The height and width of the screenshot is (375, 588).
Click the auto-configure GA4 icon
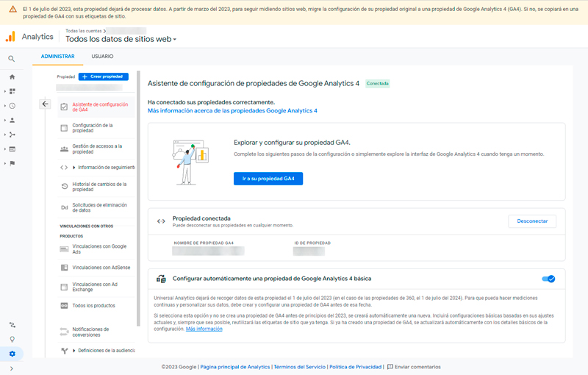161,279
